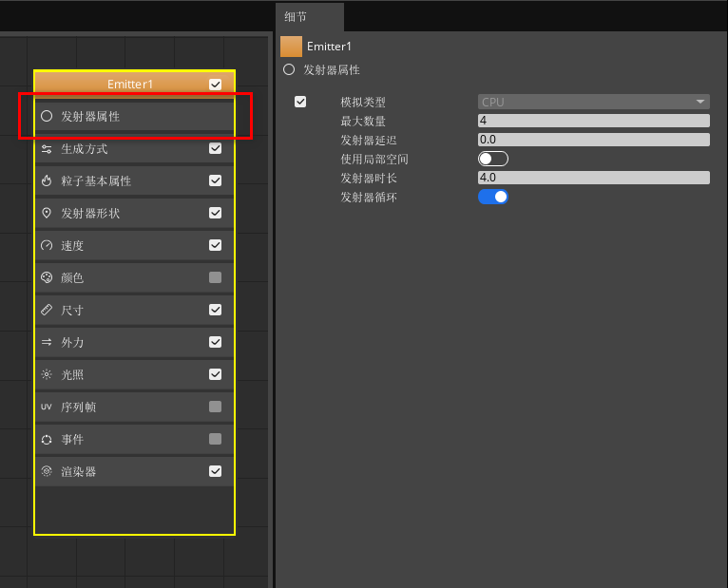Click the location pin icon of 发射器形状
The image size is (728, 588).
tap(47, 213)
